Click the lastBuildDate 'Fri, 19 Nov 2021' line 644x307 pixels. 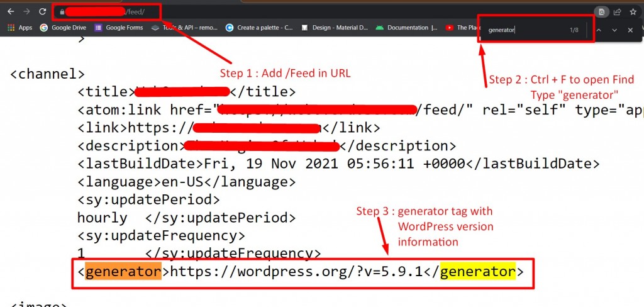338,164
